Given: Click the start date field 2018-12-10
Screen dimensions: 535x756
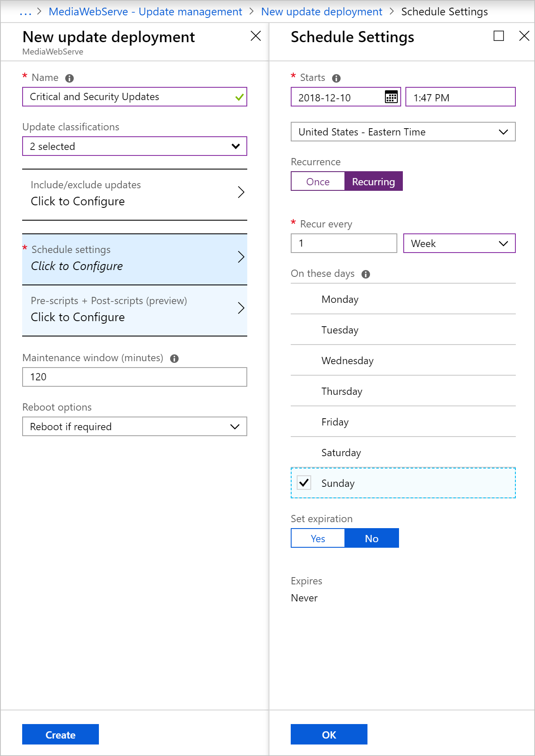Looking at the screenshot, I should [346, 97].
